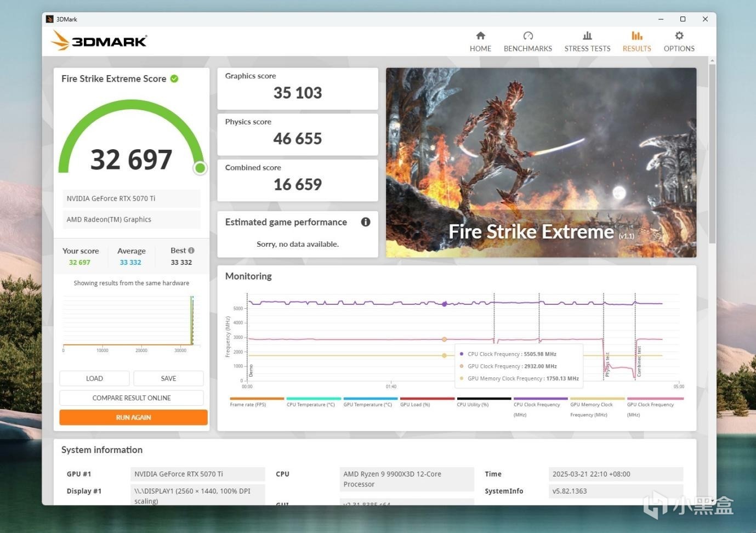Click the AMD Radeon(TM) Graphics row
The width and height of the screenshot is (756, 533).
pos(132,219)
